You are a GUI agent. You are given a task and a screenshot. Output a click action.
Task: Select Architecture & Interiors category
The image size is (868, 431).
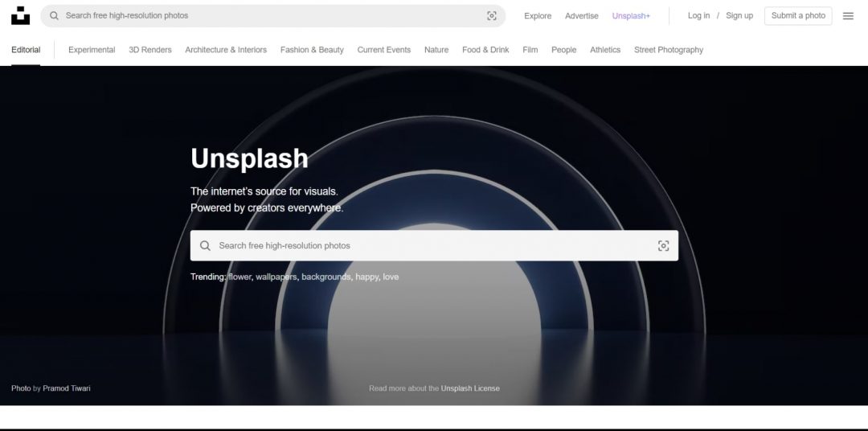point(226,50)
